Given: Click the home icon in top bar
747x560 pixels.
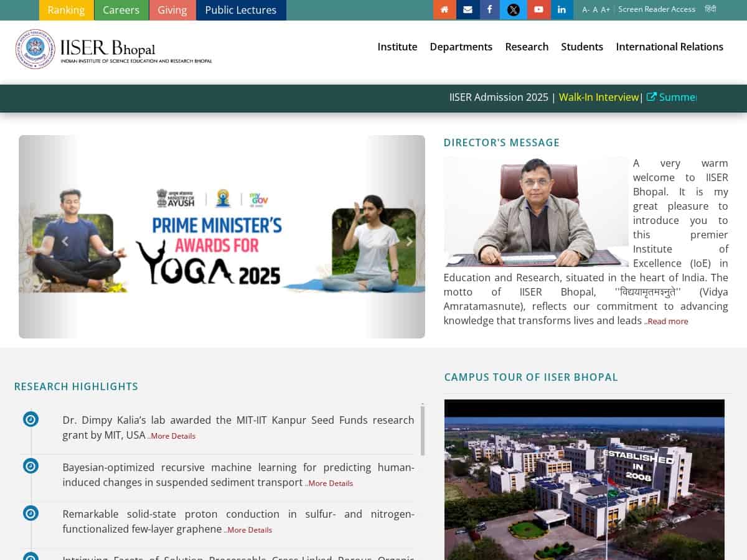Looking at the screenshot, I should coord(444,9).
